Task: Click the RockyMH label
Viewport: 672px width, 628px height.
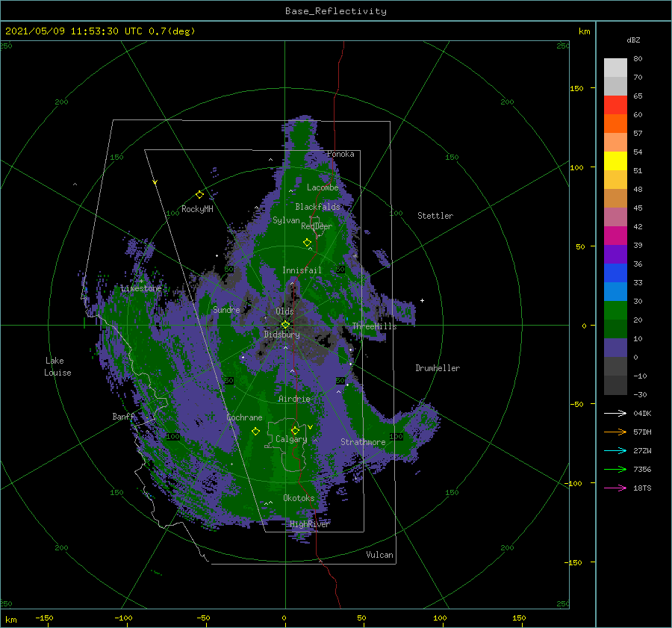Action: [197, 209]
